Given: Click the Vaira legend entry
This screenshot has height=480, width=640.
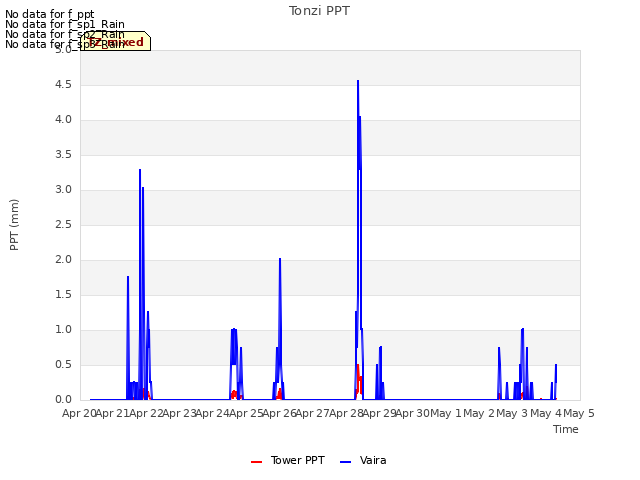Looking at the screenshot, I should [363, 460].
